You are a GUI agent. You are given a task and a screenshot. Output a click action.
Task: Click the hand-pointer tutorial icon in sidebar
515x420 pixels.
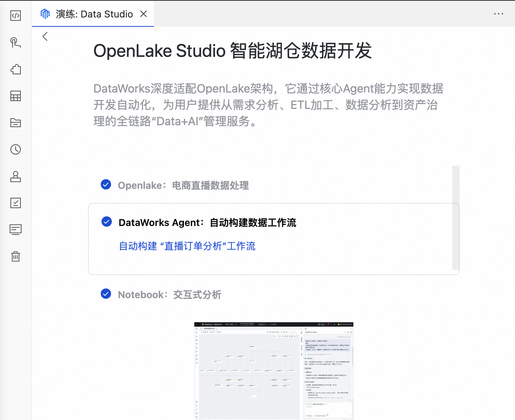(16, 42)
